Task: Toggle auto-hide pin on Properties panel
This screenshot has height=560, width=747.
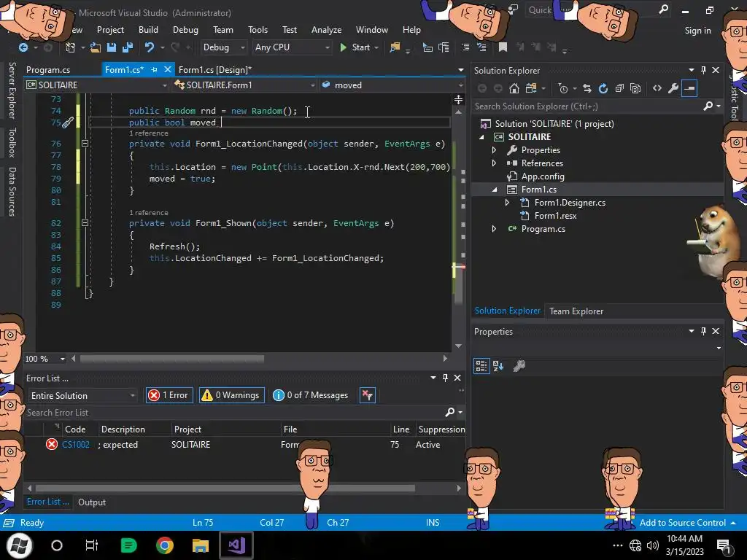Action: click(704, 331)
